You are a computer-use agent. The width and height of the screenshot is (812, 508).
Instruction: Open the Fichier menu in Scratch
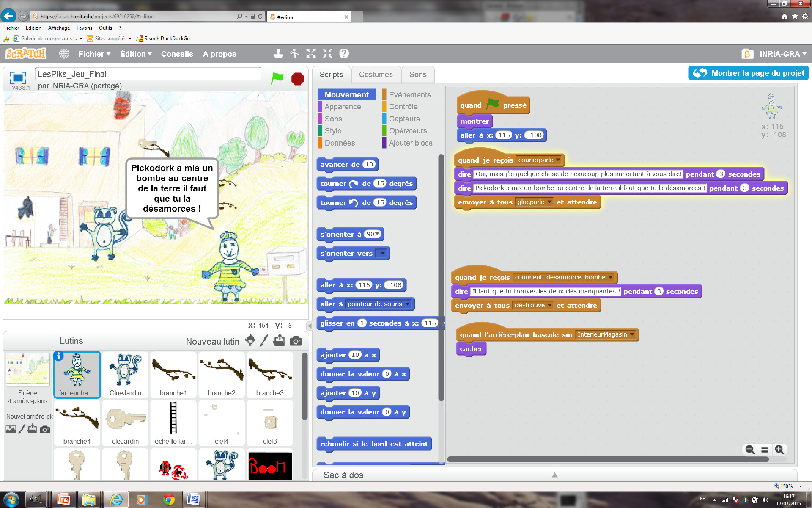[x=94, y=54]
